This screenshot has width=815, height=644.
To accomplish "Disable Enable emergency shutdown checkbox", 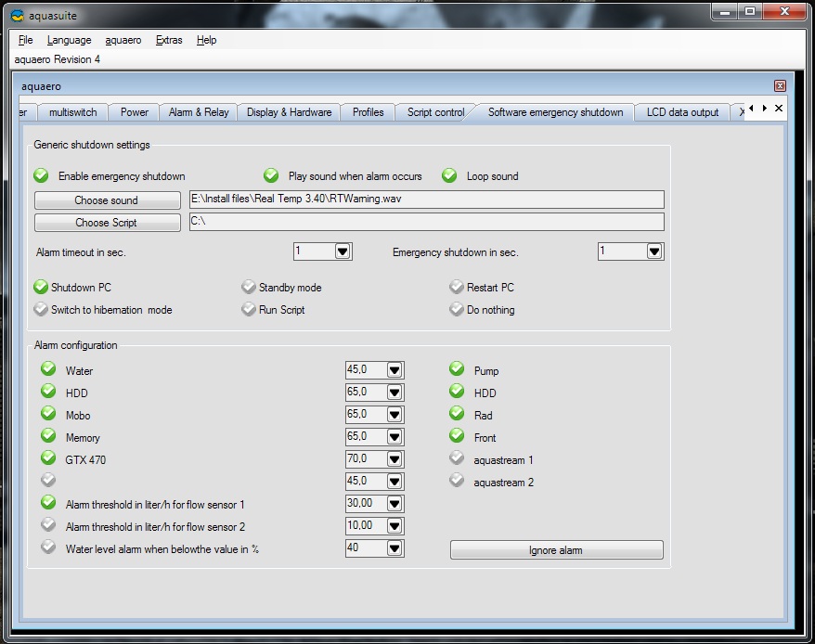I will tap(41, 175).
